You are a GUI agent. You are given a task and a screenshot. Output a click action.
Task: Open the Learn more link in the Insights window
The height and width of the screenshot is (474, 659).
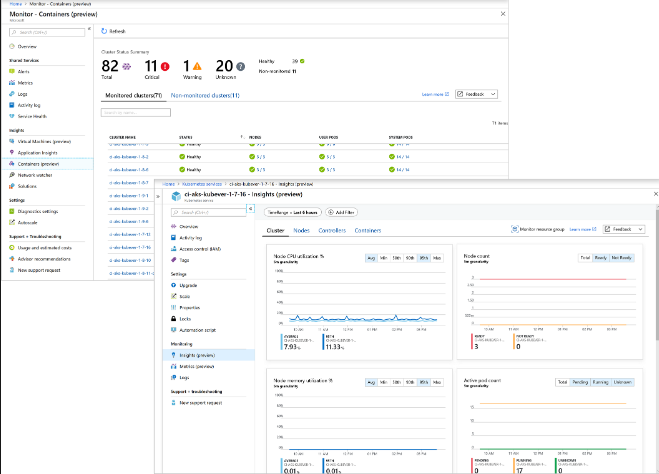point(583,229)
